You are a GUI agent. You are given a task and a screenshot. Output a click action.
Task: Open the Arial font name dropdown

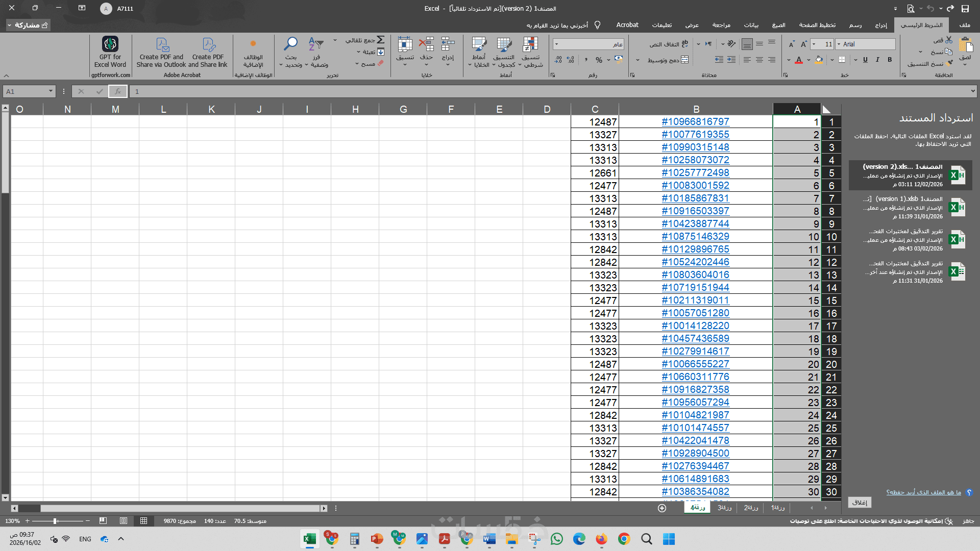tap(839, 44)
